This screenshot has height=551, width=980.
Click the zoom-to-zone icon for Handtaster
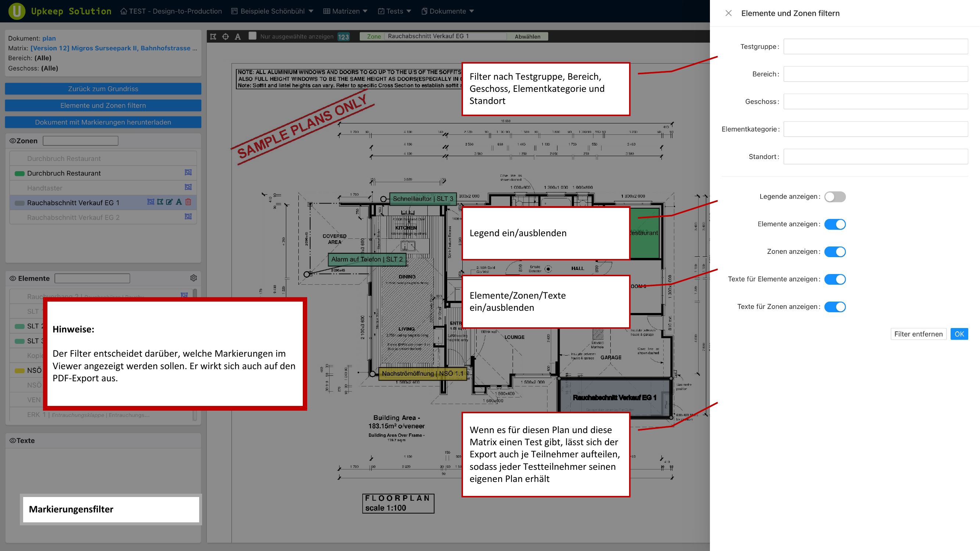pos(188,187)
